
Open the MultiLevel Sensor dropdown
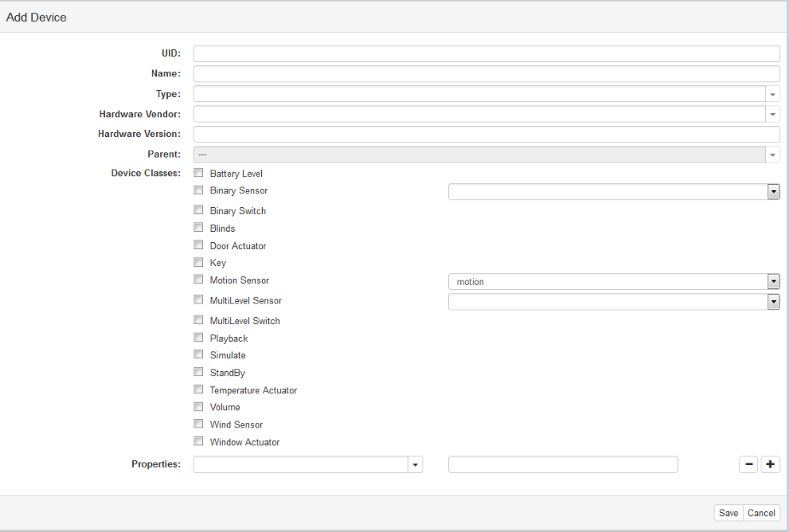(x=772, y=302)
